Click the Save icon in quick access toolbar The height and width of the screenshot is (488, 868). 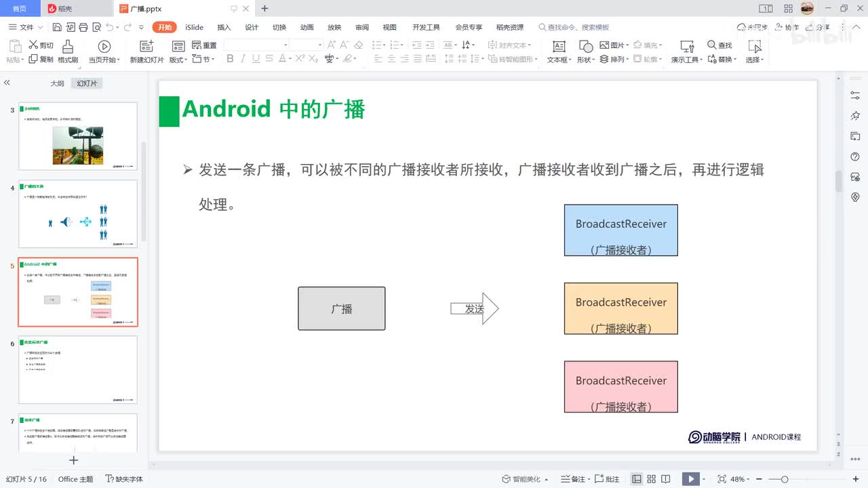coord(57,27)
